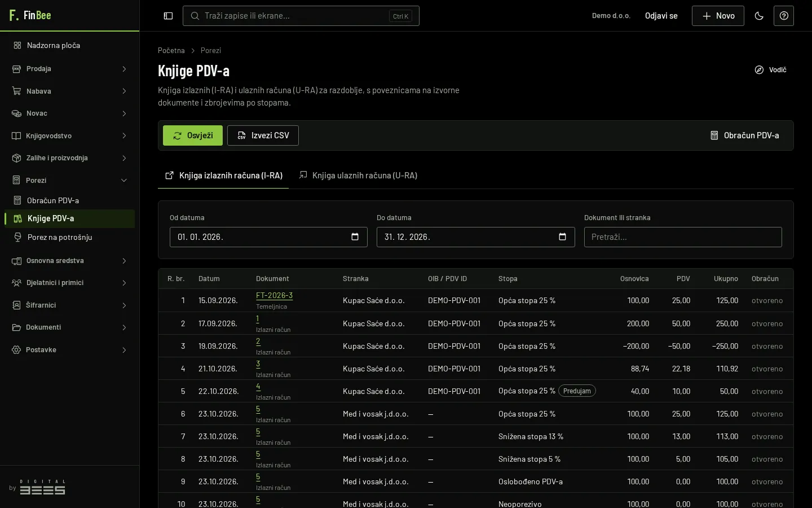The height and width of the screenshot is (508, 812).
Task: Focus the global search field
Action: coord(301,16)
